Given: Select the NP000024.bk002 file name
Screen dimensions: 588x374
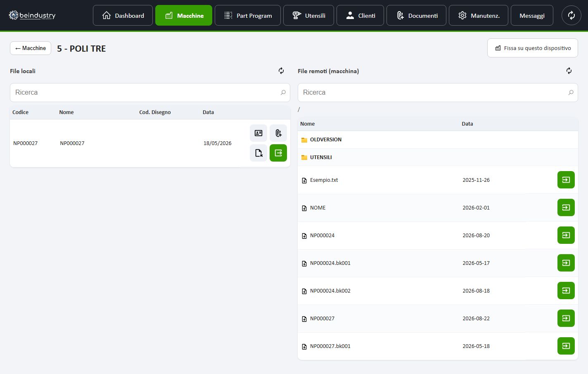Looking at the screenshot, I should 330,291.
